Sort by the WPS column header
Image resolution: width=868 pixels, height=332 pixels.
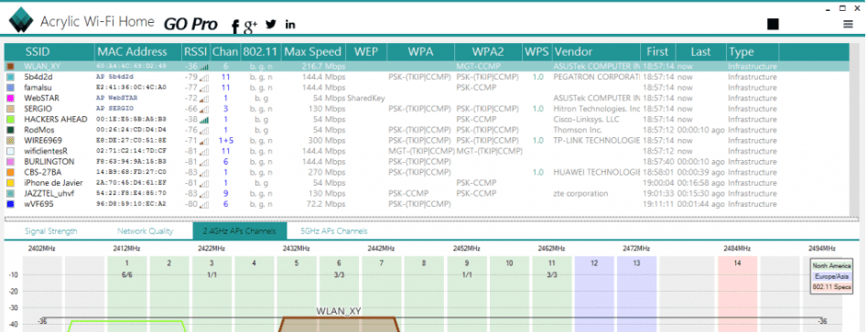pyautogui.click(x=537, y=52)
